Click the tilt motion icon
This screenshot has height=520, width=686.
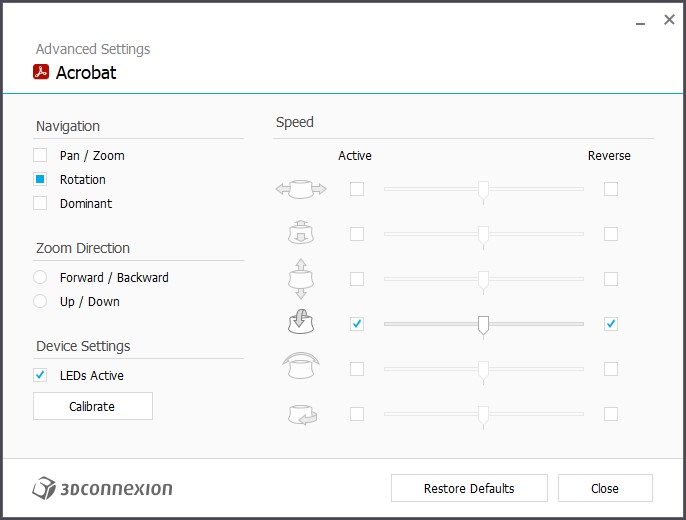(301, 321)
